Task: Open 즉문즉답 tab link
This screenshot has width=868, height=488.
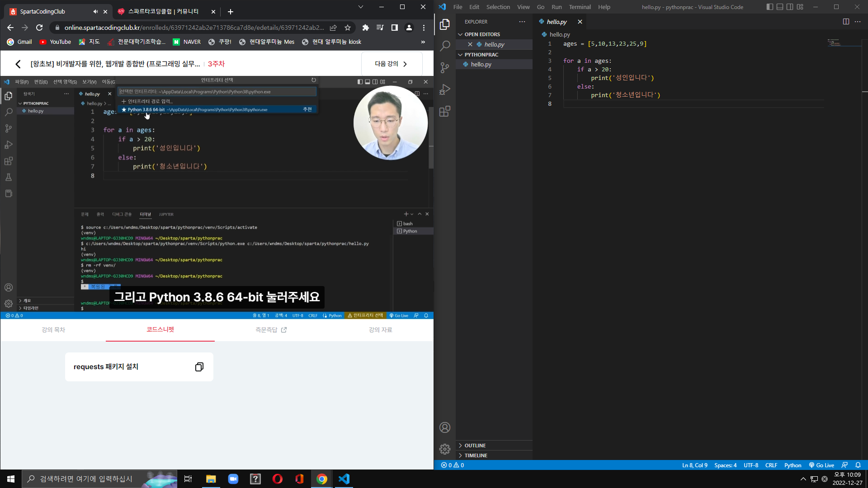Action: pyautogui.click(x=271, y=330)
